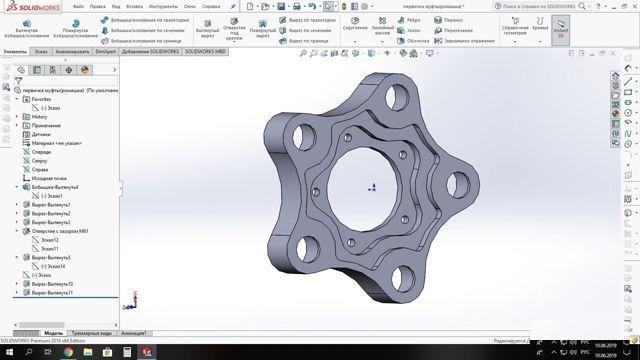Open the Reference Geometry dropdown arrow

click(x=515, y=42)
